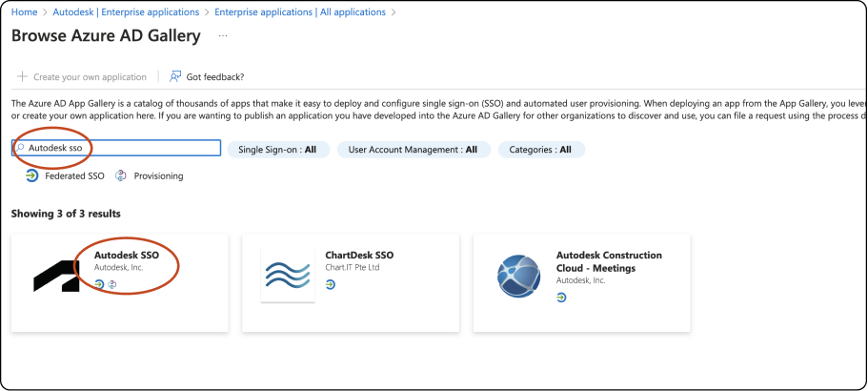Open the ChartDesk SSO app title
This screenshot has height=391, width=868.
(359, 256)
